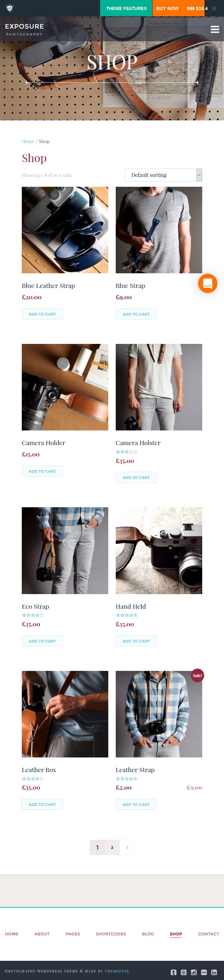
Task: Open the BLOG footer menu item
Action: [x=148, y=933]
